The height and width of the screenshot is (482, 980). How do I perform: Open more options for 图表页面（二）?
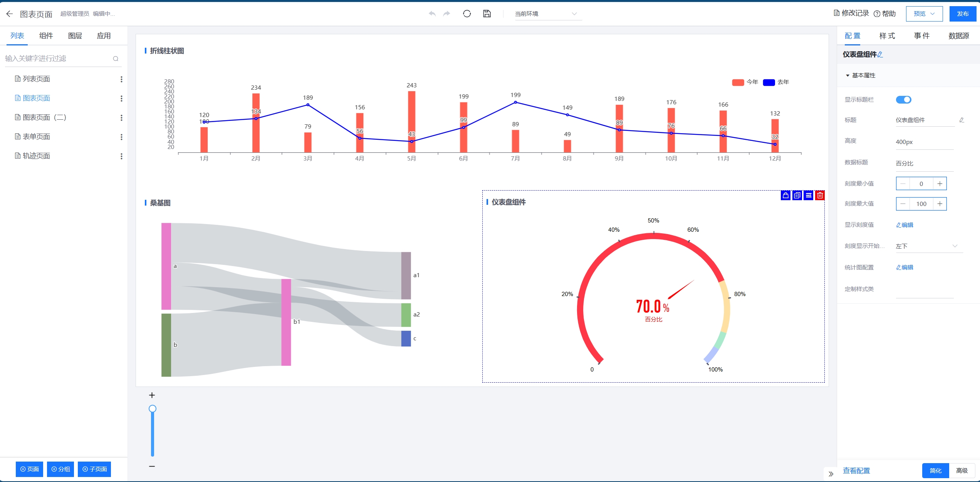point(121,118)
